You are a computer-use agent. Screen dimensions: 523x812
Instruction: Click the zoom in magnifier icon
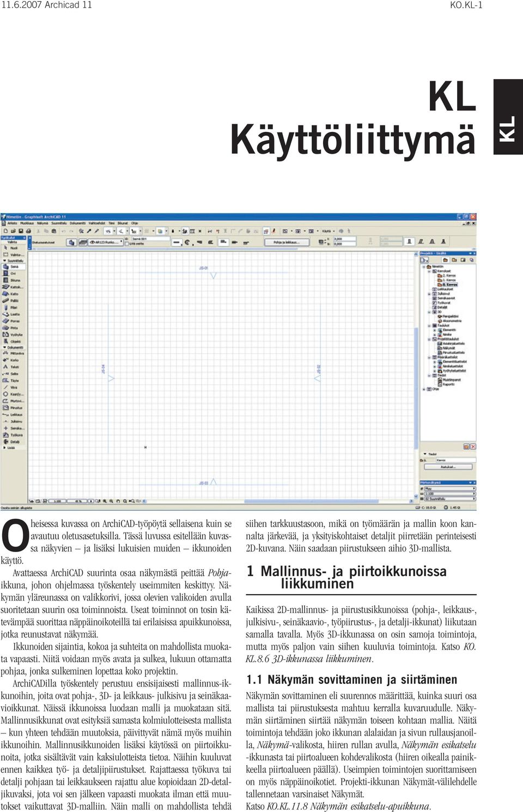[105, 501]
